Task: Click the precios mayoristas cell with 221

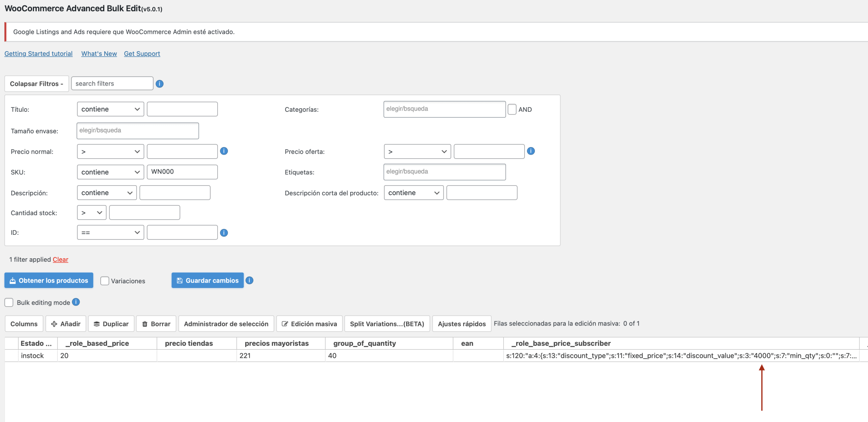Action: (281, 356)
